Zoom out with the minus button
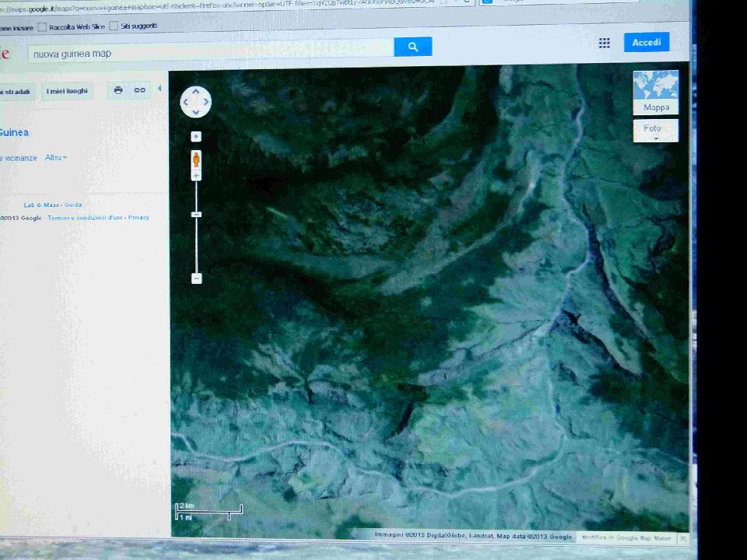 coord(196,278)
